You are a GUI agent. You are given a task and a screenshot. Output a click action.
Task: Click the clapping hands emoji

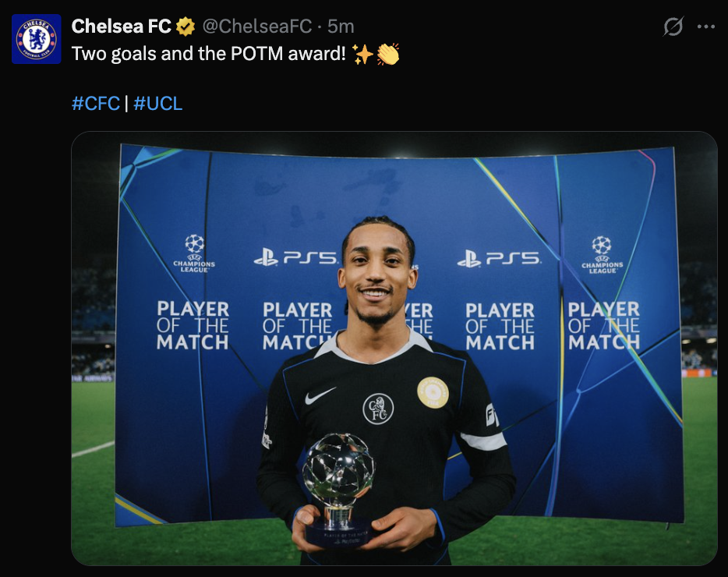[387, 54]
